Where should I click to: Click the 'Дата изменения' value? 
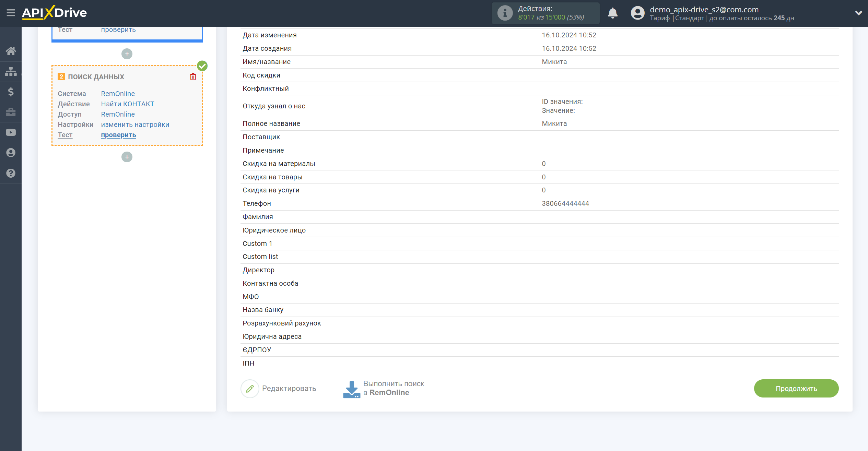pos(569,35)
